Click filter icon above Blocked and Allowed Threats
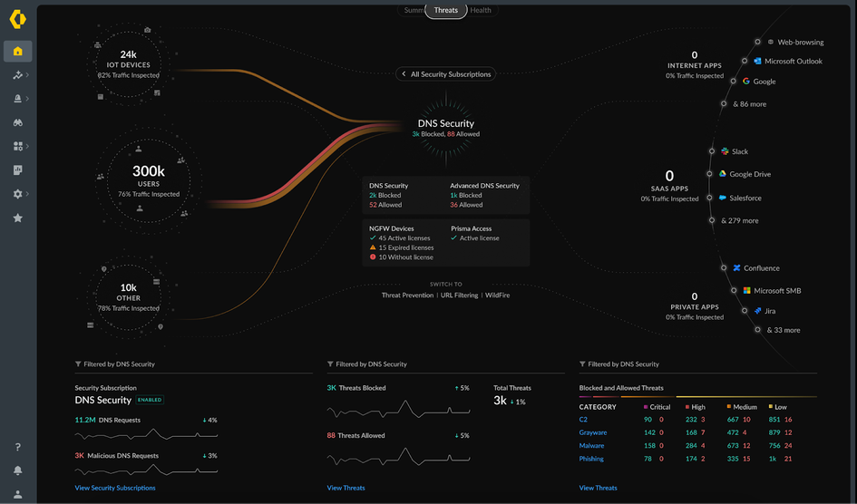The width and height of the screenshot is (857, 504). [x=582, y=363]
